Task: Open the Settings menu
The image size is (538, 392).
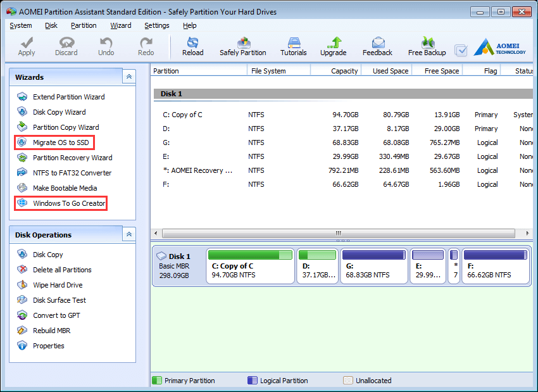Action: coord(156,25)
